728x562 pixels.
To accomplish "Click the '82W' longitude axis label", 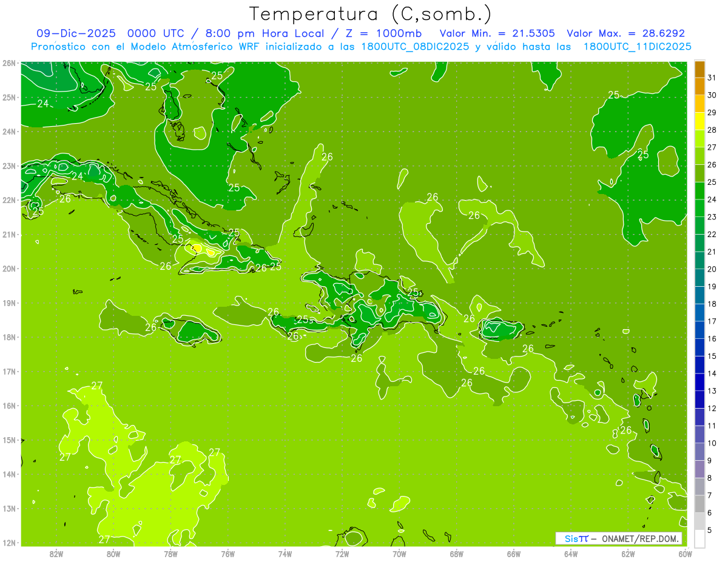I will click(x=56, y=554).
